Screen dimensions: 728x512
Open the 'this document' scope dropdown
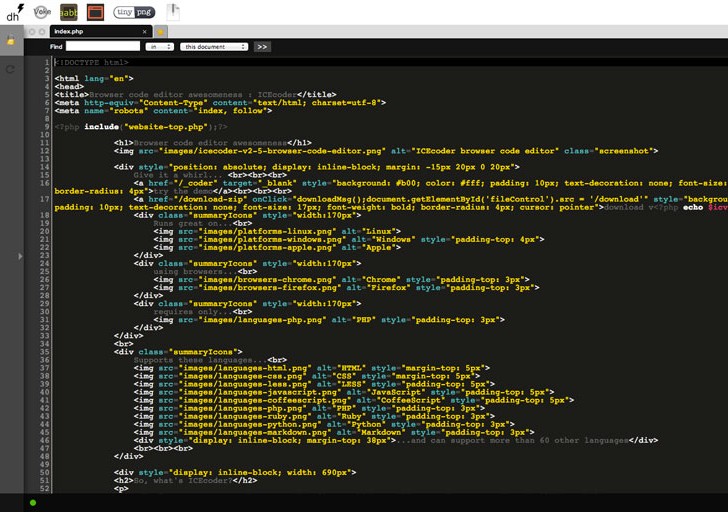tap(213, 47)
